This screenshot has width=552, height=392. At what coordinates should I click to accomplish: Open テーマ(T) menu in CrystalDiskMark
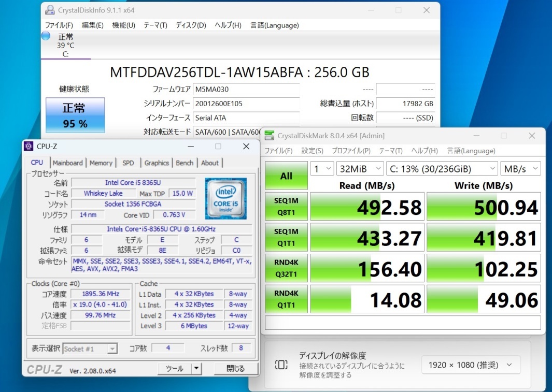[x=391, y=151]
